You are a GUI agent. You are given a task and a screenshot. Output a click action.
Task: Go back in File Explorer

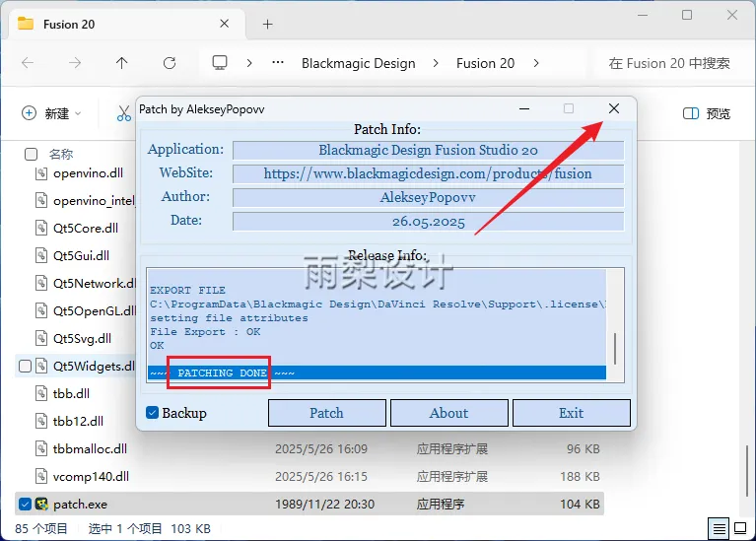click(28, 63)
